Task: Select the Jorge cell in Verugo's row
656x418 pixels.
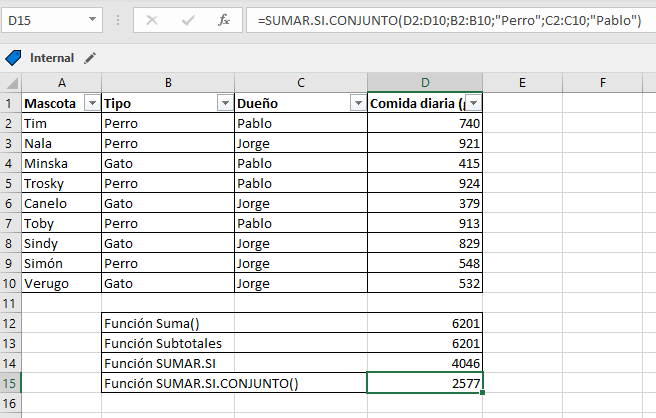Action: pyautogui.click(x=301, y=283)
